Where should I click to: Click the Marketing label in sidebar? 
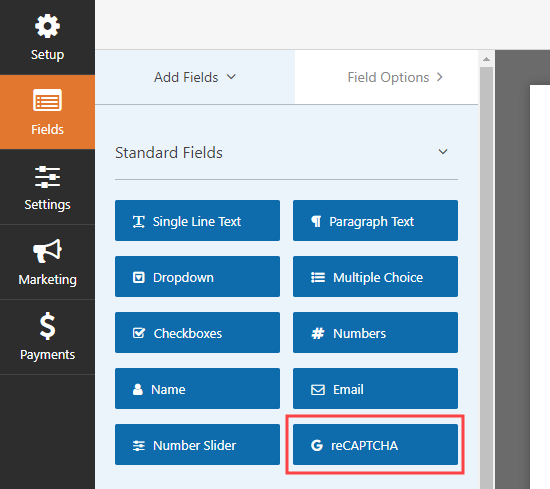coord(47,280)
